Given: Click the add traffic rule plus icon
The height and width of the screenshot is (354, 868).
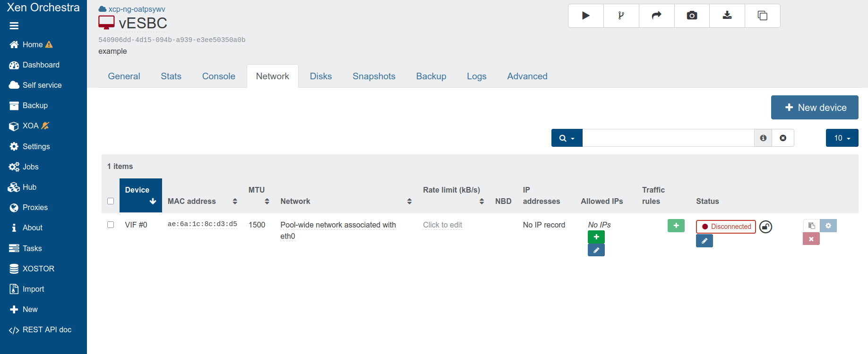Looking at the screenshot, I should click(x=676, y=226).
